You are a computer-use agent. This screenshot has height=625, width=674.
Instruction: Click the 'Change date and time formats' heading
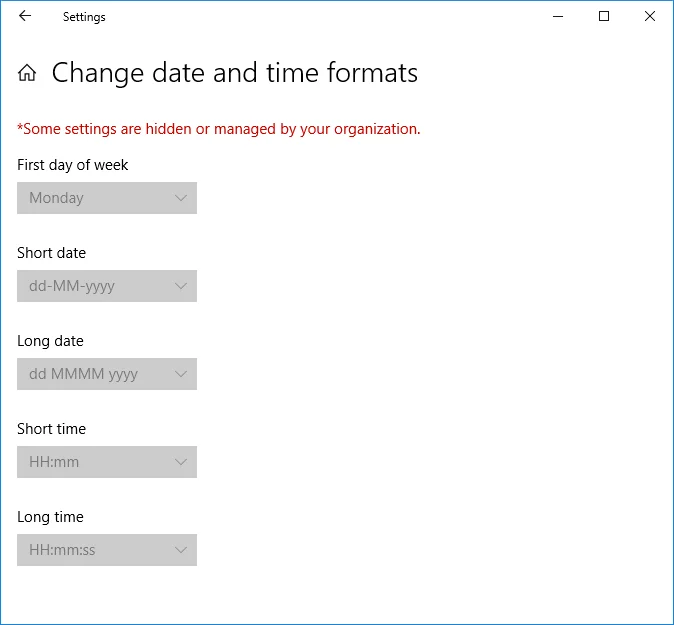coord(235,73)
